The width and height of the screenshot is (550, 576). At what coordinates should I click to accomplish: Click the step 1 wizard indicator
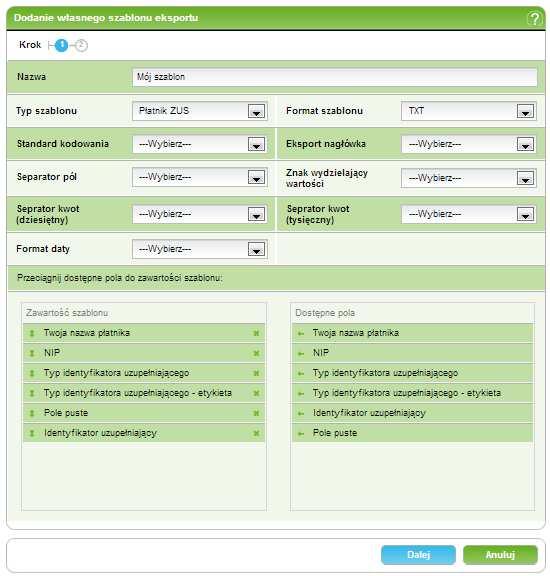(61, 45)
